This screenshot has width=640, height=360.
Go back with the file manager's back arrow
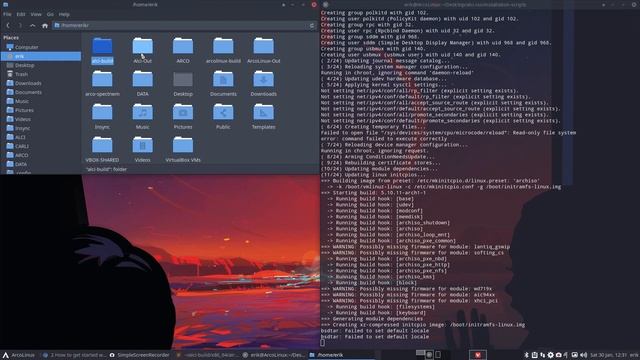click(x=8, y=25)
